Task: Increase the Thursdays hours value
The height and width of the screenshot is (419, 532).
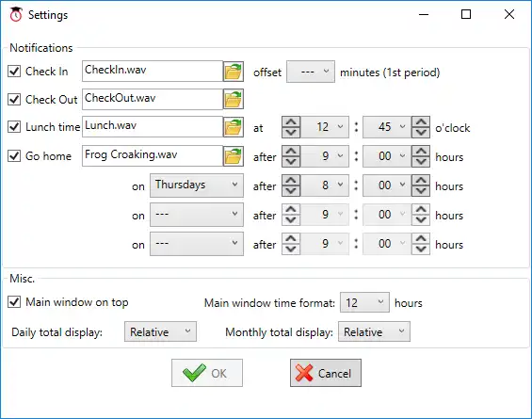Action: pos(291,180)
